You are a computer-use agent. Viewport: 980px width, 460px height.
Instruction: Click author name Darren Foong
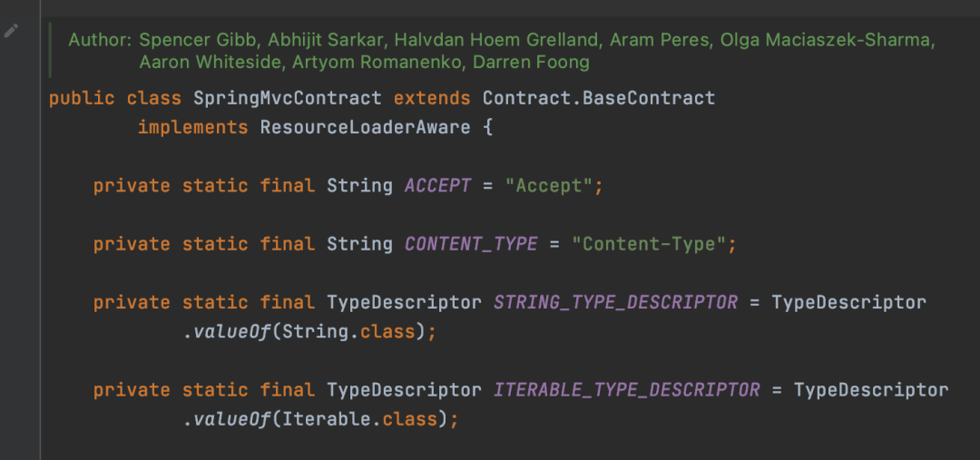[x=531, y=63]
